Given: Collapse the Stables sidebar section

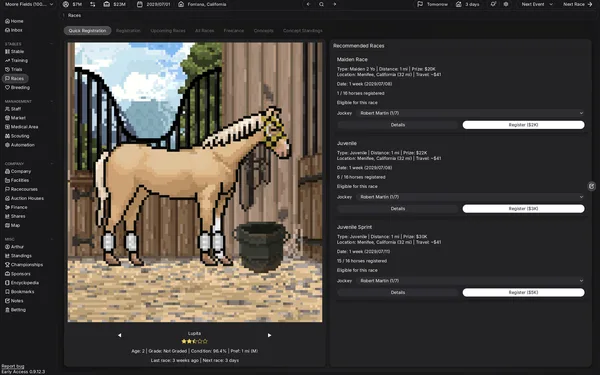Looking at the screenshot, I should click(x=52, y=44).
